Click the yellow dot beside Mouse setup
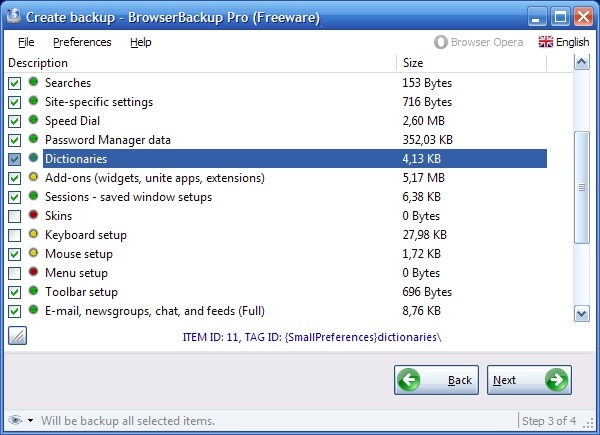 (x=34, y=253)
